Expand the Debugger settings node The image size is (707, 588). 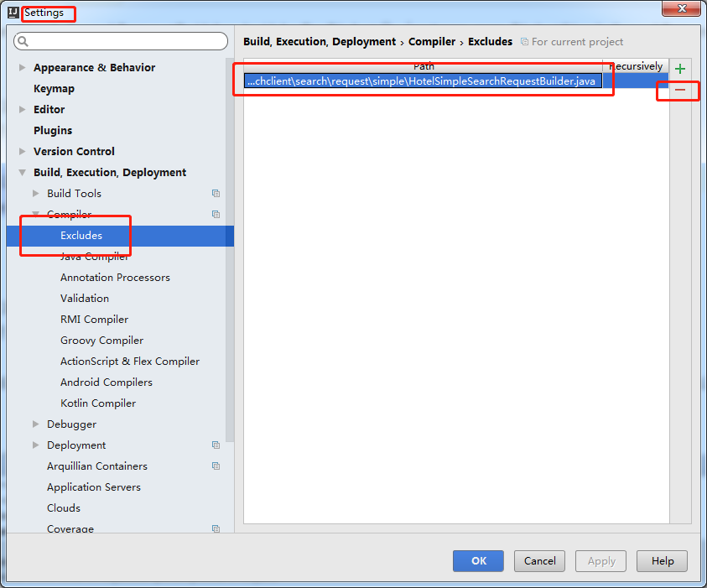[35, 424]
